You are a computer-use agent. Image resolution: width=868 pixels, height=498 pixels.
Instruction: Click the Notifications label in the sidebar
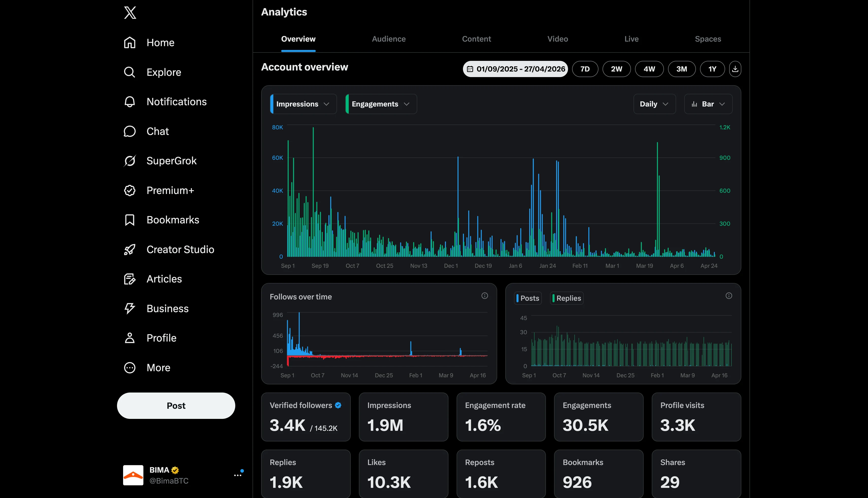tap(177, 102)
